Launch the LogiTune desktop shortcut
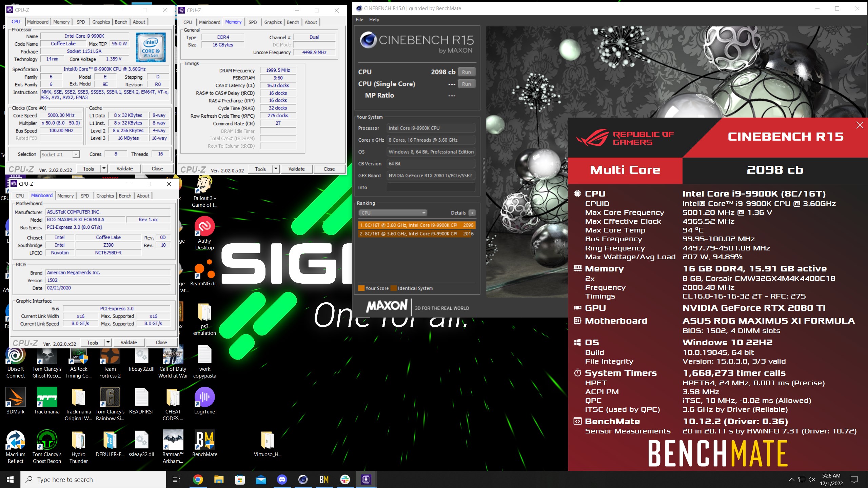Image resolution: width=868 pixels, height=488 pixels. point(204,401)
